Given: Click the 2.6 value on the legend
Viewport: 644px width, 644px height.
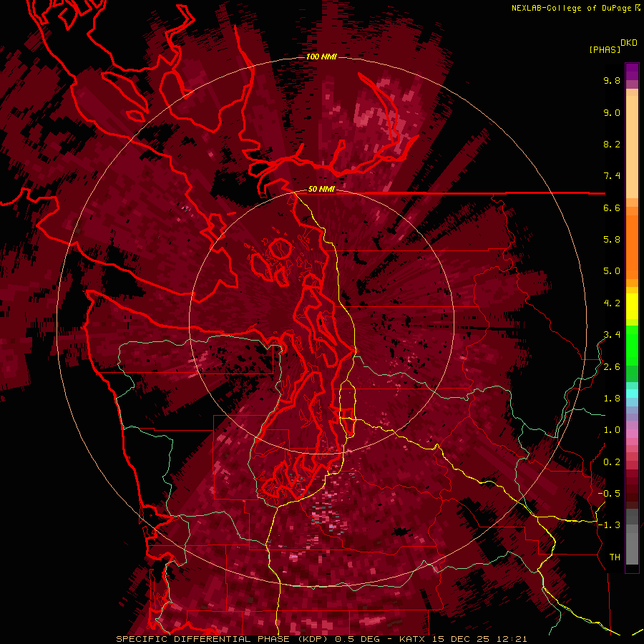Looking at the screenshot, I should coord(612,367).
